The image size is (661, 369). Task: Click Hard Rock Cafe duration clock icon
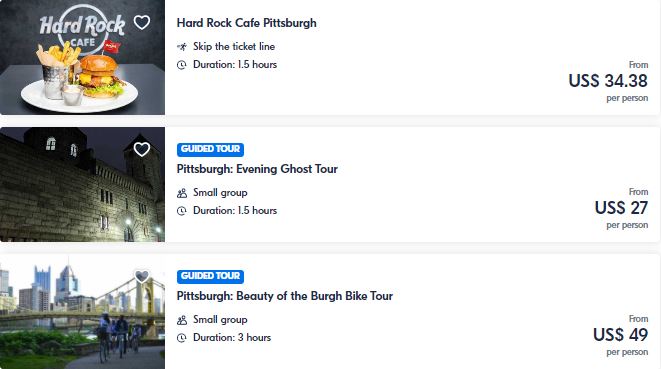(182, 65)
